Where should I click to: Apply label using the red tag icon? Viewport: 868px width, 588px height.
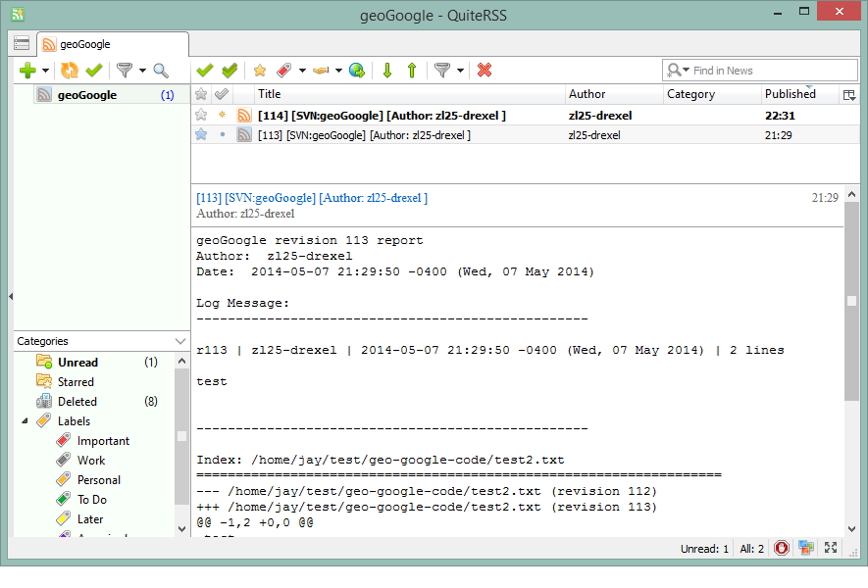(x=284, y=71)
